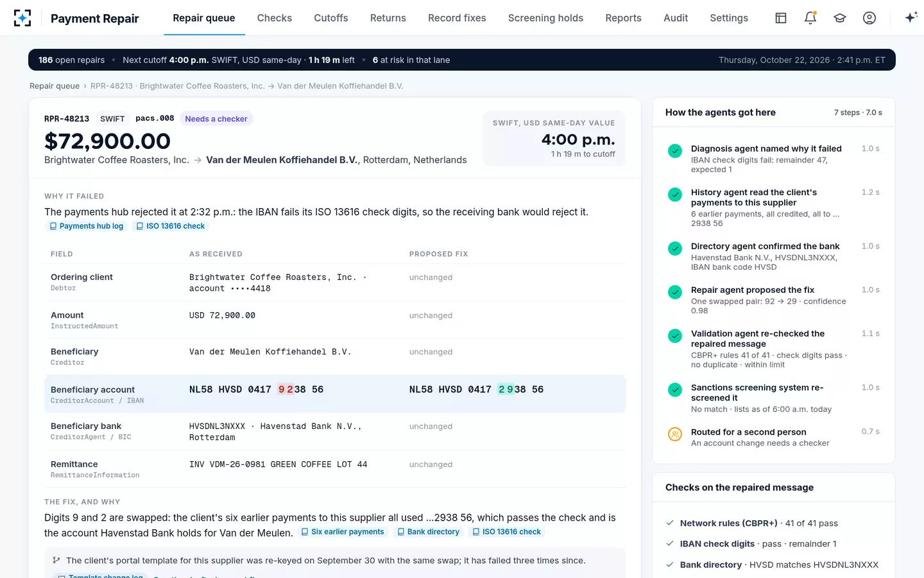
Task: Click checkmark next to Bank directory check
Action: pos(670,565)
